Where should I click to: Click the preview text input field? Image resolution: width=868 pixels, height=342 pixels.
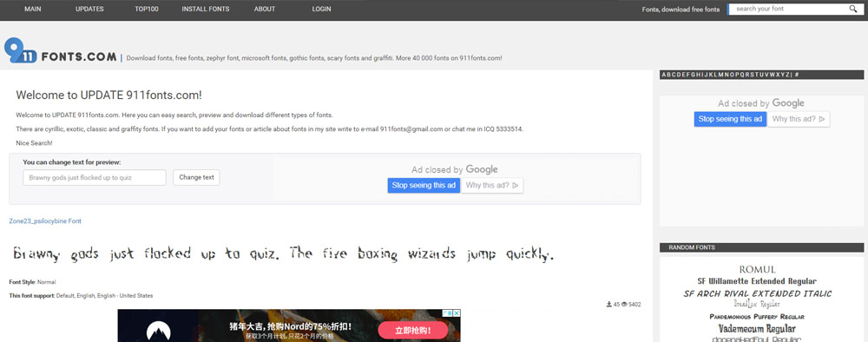click(x=95, y=178)
